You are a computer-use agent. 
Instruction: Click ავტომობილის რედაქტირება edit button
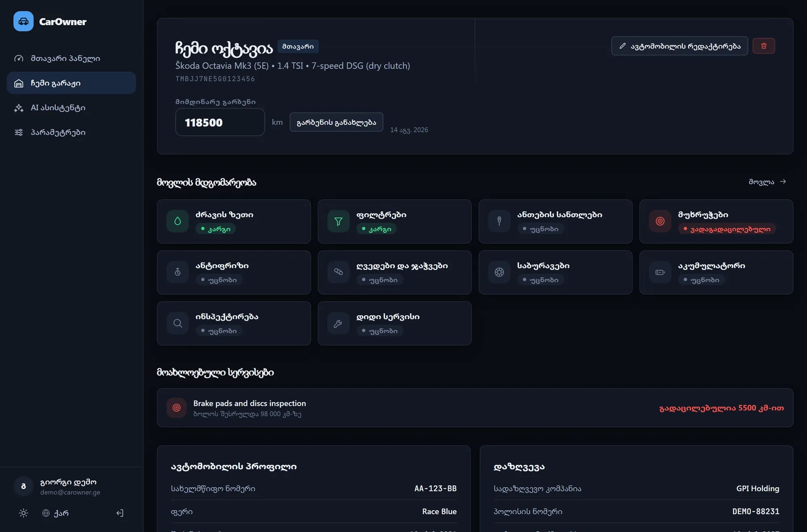click(x=679, y=46)
